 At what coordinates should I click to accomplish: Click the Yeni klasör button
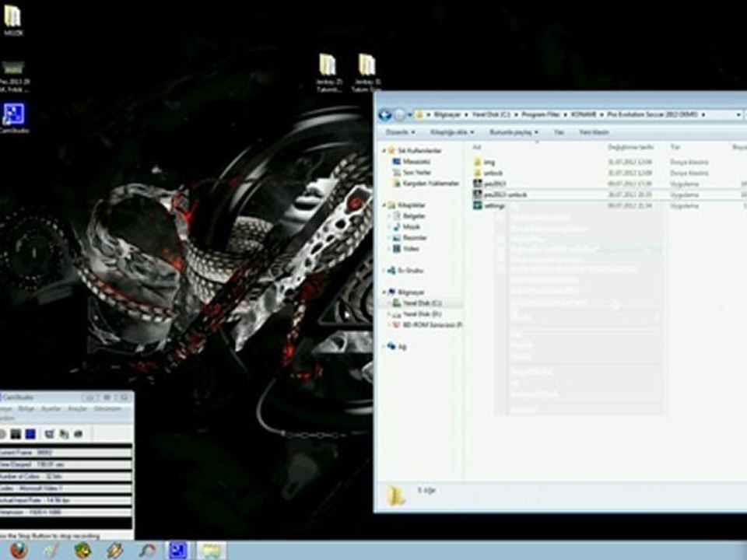click(x=594, y=132)
